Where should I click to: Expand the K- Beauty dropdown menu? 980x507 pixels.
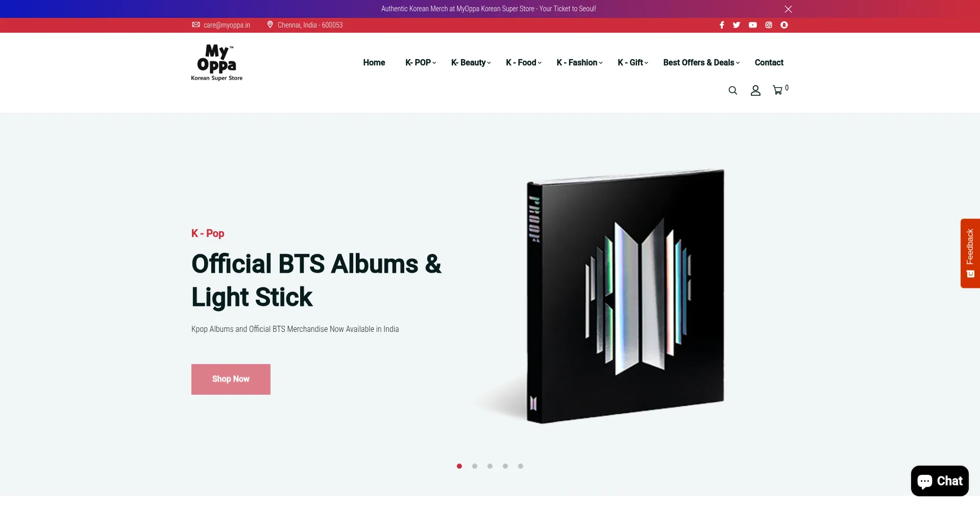point(471,62)
